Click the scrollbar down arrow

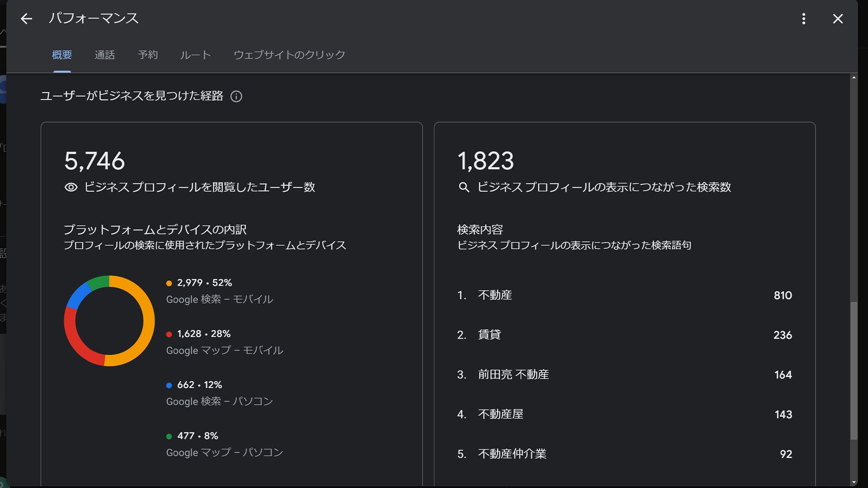click(854, 483)
